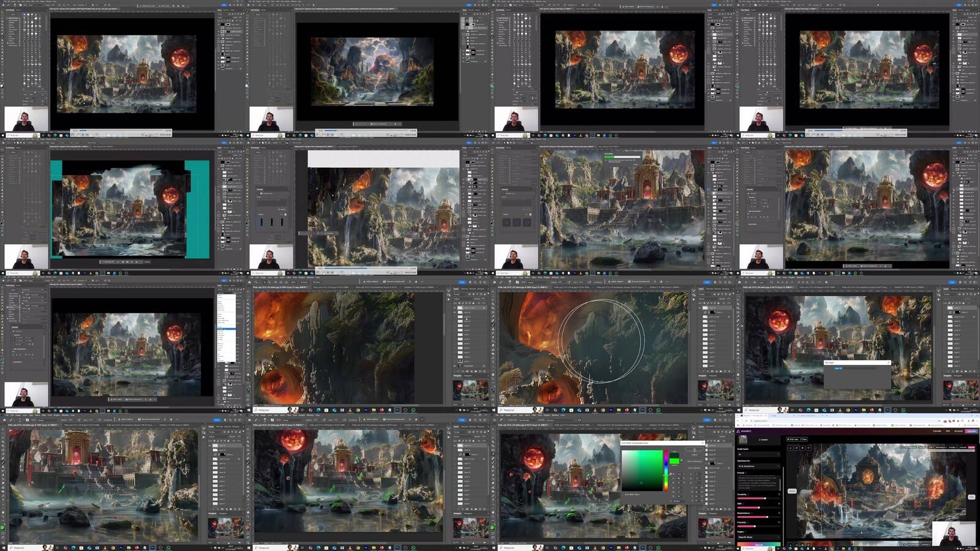The image size is (980, 551).
Task: Click Remove background in the lava close-up frame without the brush circle
Action: pos(394,282)
